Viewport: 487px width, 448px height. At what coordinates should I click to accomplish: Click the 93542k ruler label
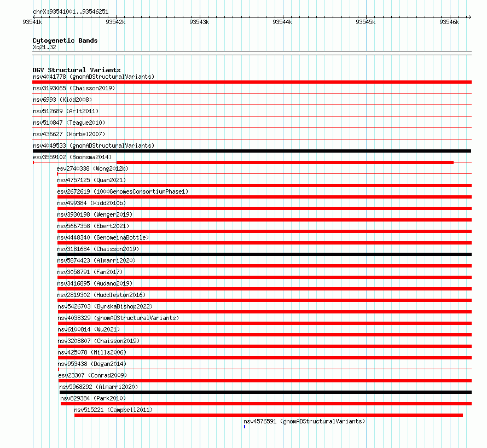[115, 22]
